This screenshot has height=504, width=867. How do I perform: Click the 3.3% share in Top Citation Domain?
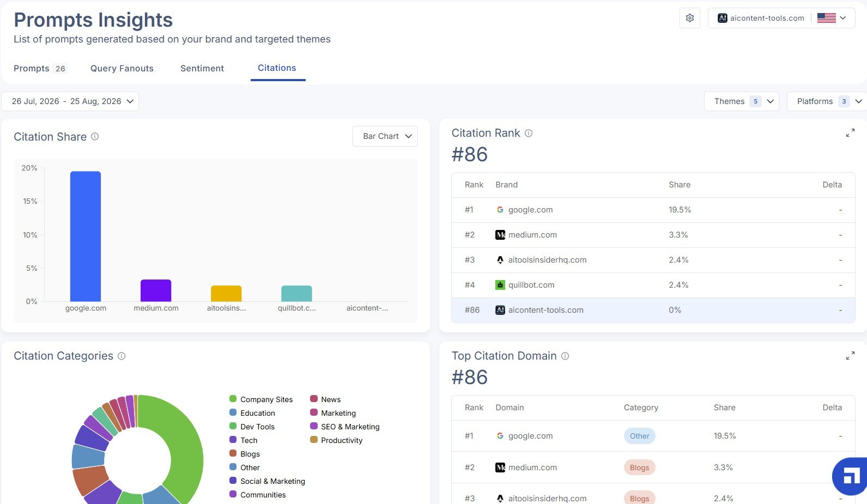(x=723, y=467)
